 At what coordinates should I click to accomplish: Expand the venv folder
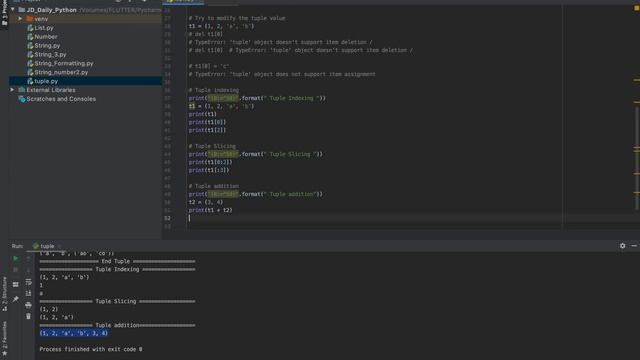click(20, 19)
